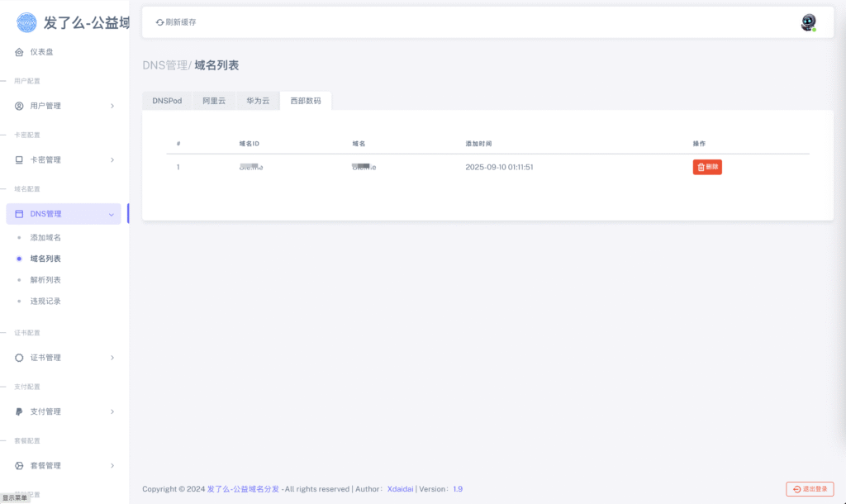Click the DNS管理 breadcrumb text

click(x=164, y=65)
